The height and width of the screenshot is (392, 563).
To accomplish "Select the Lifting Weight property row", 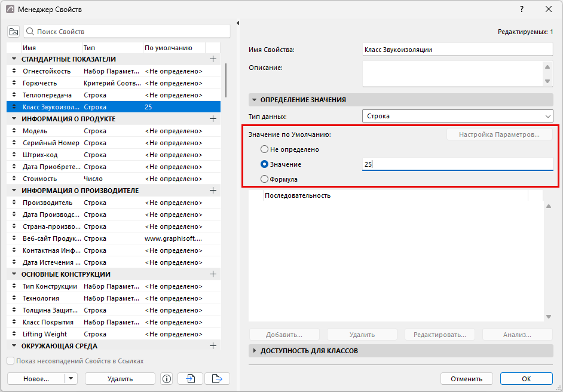I will pyautogui.click(x=114, y=334).
